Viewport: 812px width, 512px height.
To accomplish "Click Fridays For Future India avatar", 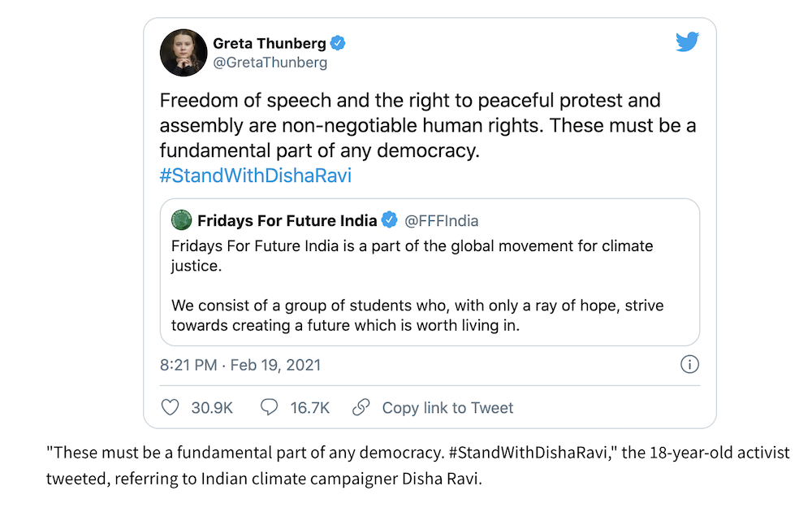I will click(x=181, y=220).
